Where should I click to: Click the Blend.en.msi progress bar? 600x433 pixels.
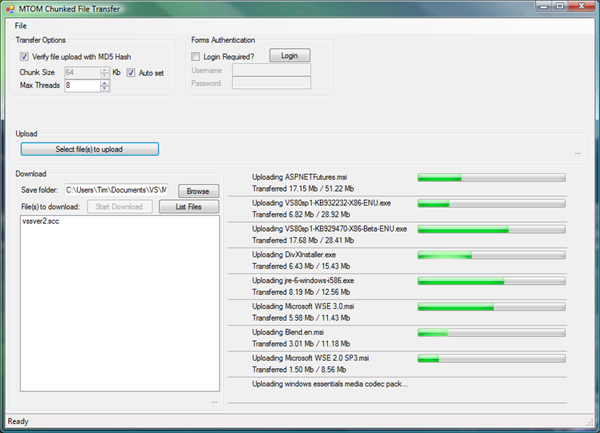click(492, 332)
